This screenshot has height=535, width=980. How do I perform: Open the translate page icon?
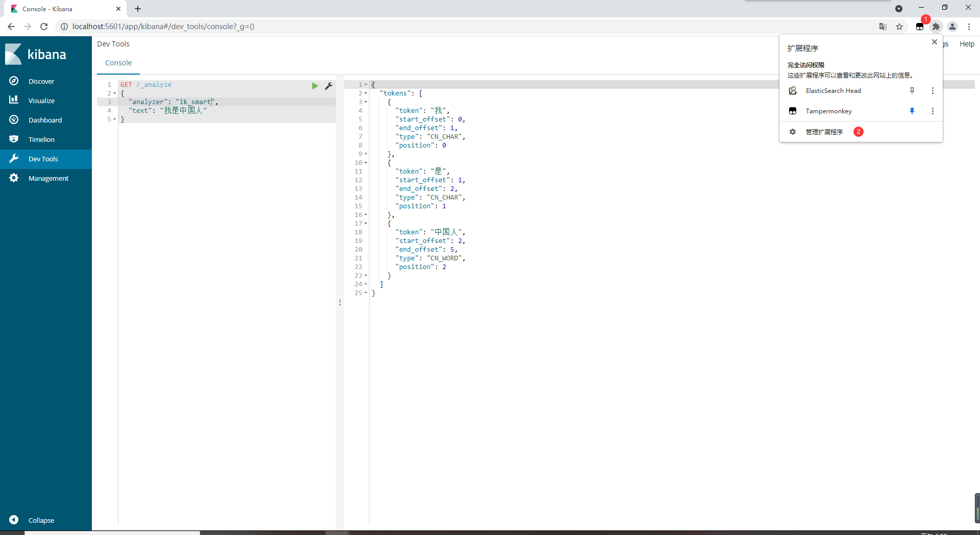883,27
